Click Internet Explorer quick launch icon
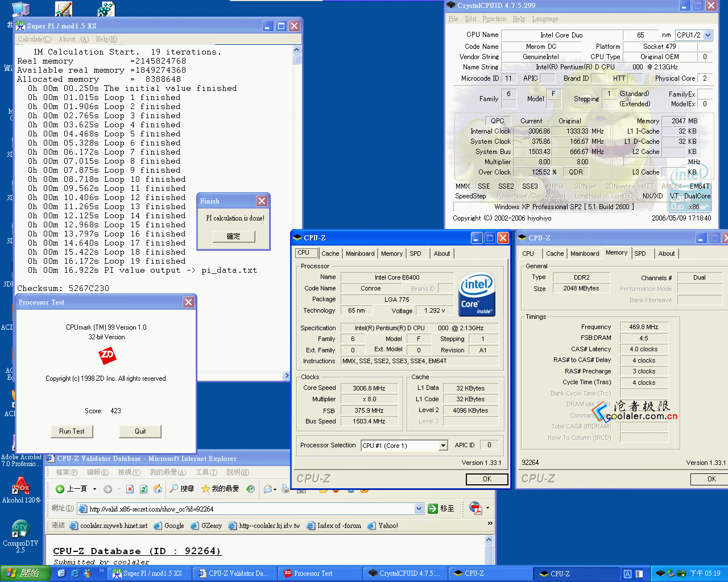The width and height of the screenshot is (728, 582). (75, 573)
